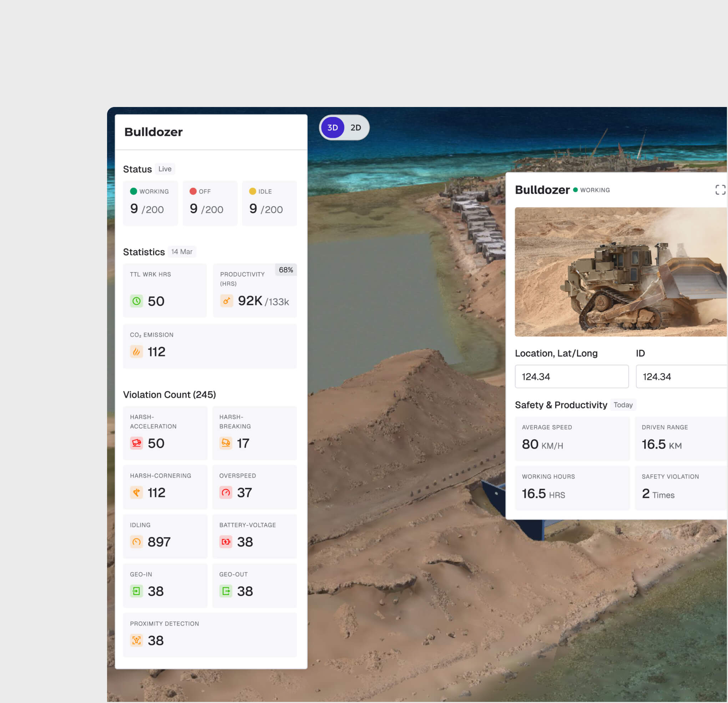Viewport: 728px width, 703px height.
Task: Click the battery-voltage icon
Action: tap(226, 542)
